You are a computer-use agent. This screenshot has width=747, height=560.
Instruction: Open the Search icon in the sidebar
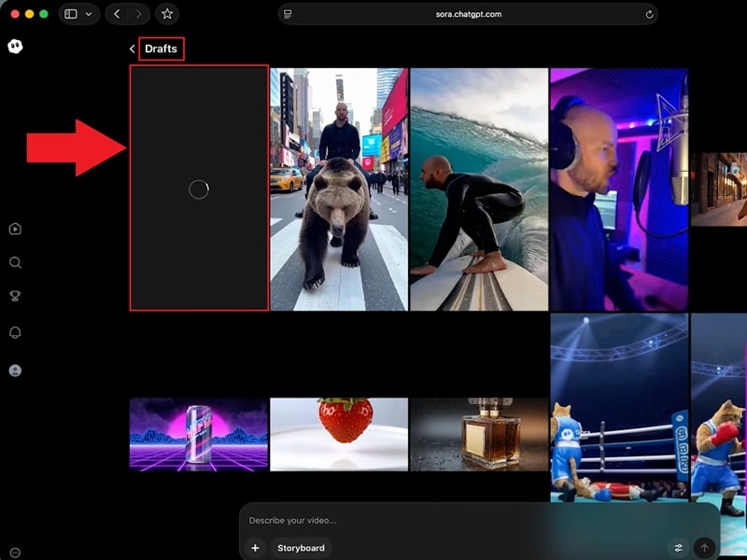15,262
